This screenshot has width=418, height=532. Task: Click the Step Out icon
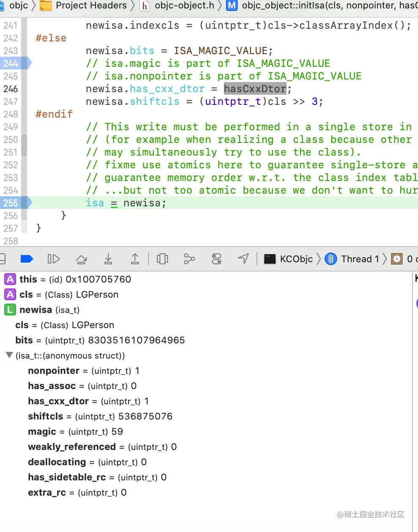click(x=135, y=259)
